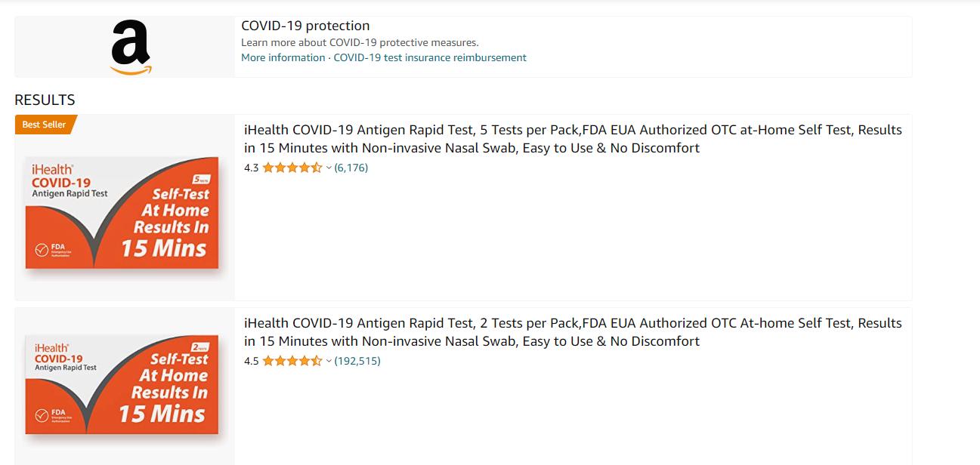Click the 4.3 star rating icons
The width and height of the screenshot is (980, 465).
click(292, 168)
